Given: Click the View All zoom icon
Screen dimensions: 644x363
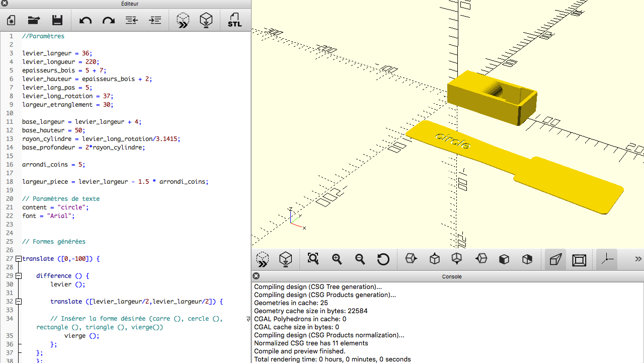Looking at the screenshot, I should pyautogui.click(x=313, y=259).
